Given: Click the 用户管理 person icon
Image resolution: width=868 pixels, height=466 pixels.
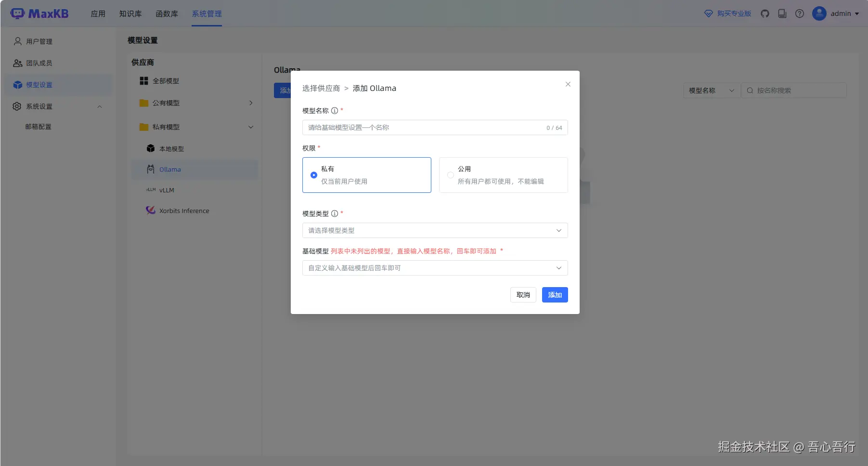Looking at the screenshot, I should point(18,41).
